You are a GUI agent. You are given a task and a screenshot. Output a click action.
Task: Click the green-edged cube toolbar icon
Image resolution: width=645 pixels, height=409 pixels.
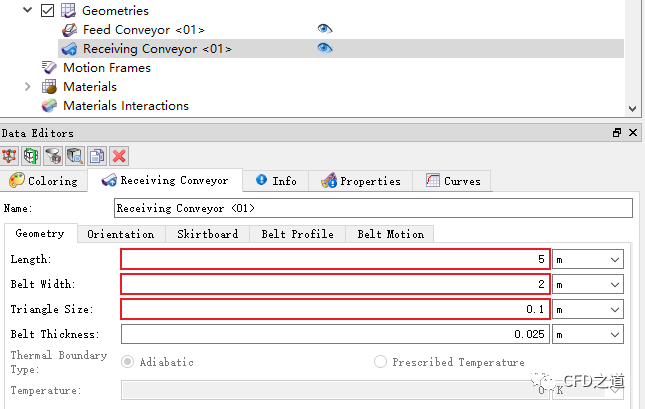point(31,155)
